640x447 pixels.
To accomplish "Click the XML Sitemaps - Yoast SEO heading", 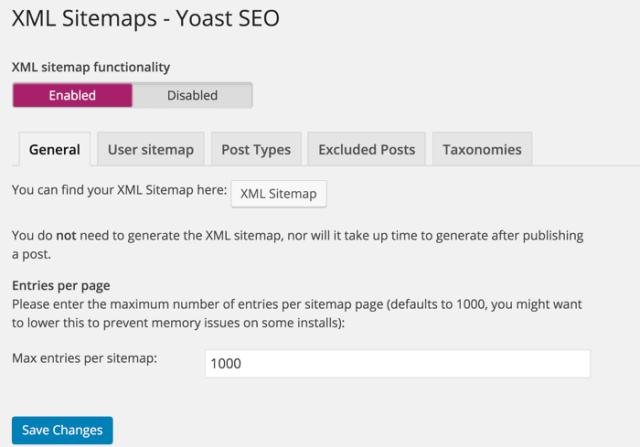I will pos(145,18).
